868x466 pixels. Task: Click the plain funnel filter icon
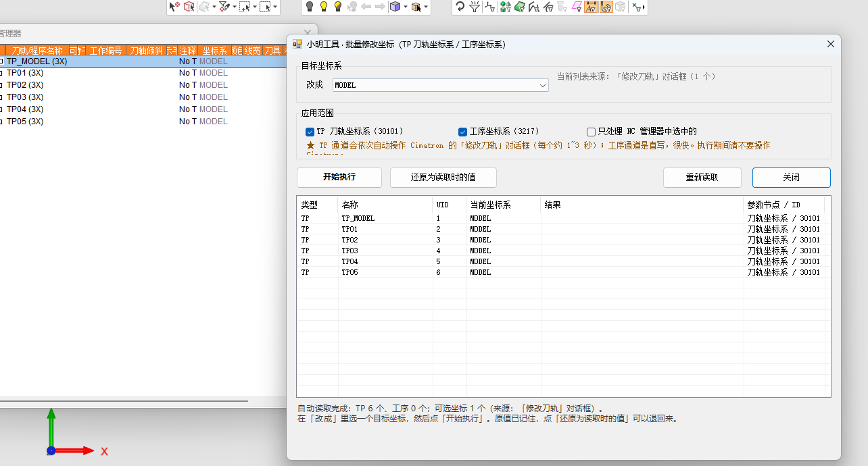click(x=475, y=7)
